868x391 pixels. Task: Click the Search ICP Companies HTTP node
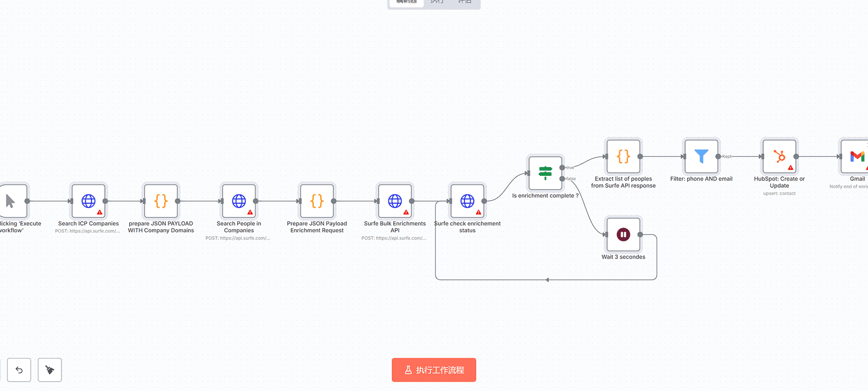pyautogui.click(x=88, y=201)
